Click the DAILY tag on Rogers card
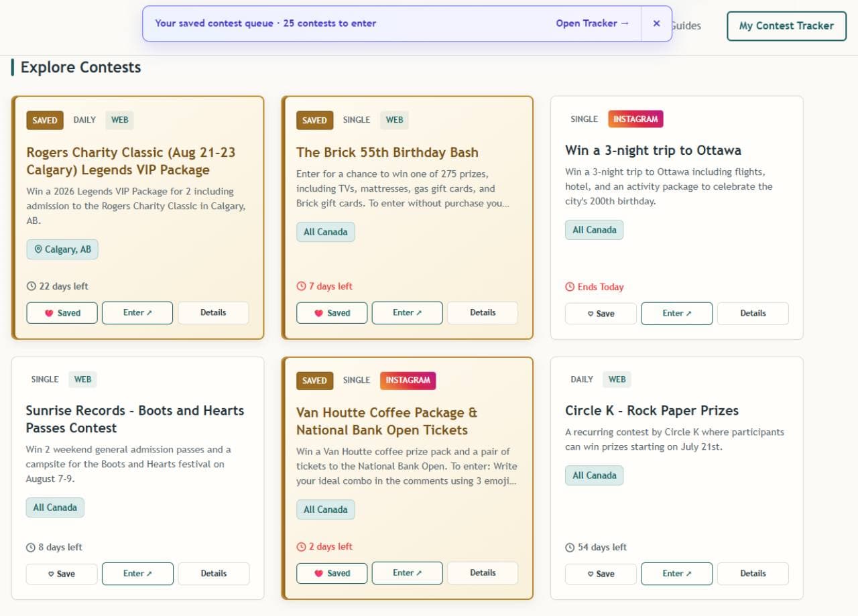Viewport: 858px width, 616px height. coord(84,121)
